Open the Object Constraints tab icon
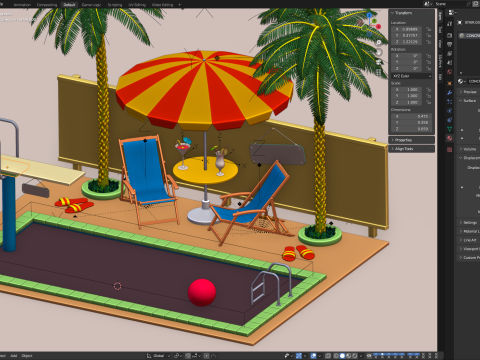The height and width of the screenshot is (360, 480). 449,120
